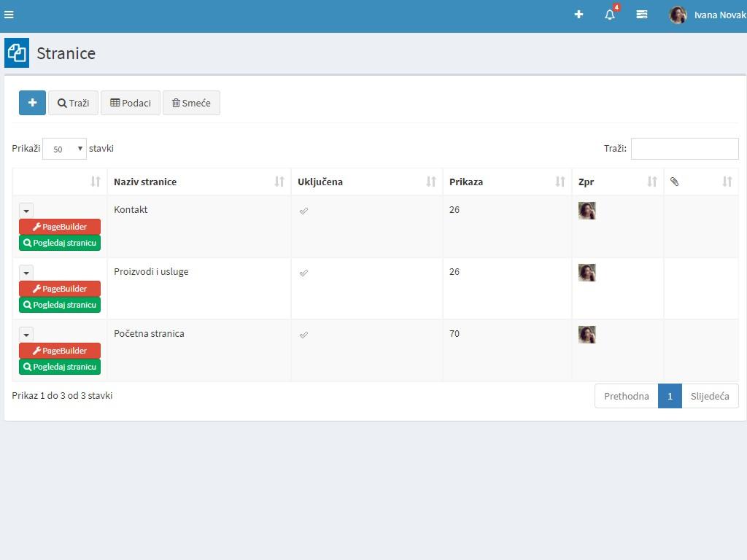Screen dimensions: 747x560
Task: Open the server panel icon in header
Action: point(642,15)
